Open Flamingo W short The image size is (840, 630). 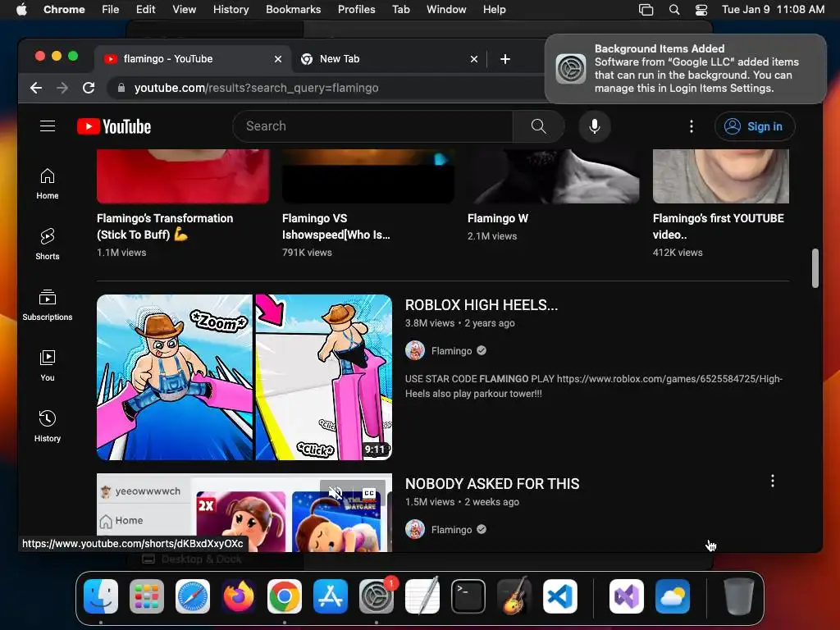[x=498, y=218]
